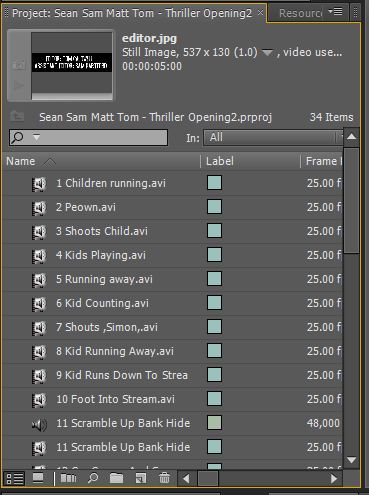Image resolution: width=369 pixels, height=495 pixels.
Task: Select the audio-only speaker icon for 11 Scramble
Action: click(x=39, y=424)
